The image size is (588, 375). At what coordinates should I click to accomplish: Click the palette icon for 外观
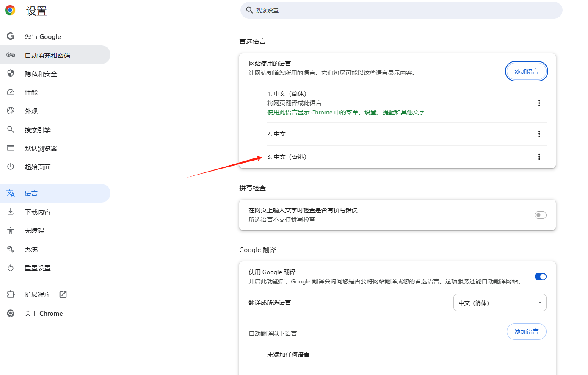tap(11, 111)
